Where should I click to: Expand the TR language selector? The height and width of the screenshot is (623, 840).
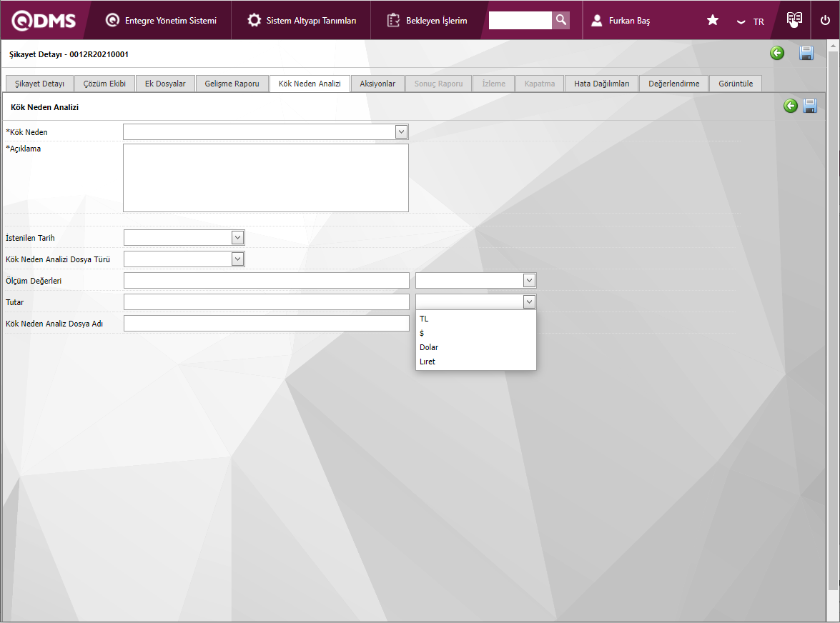tap(751, 21)
